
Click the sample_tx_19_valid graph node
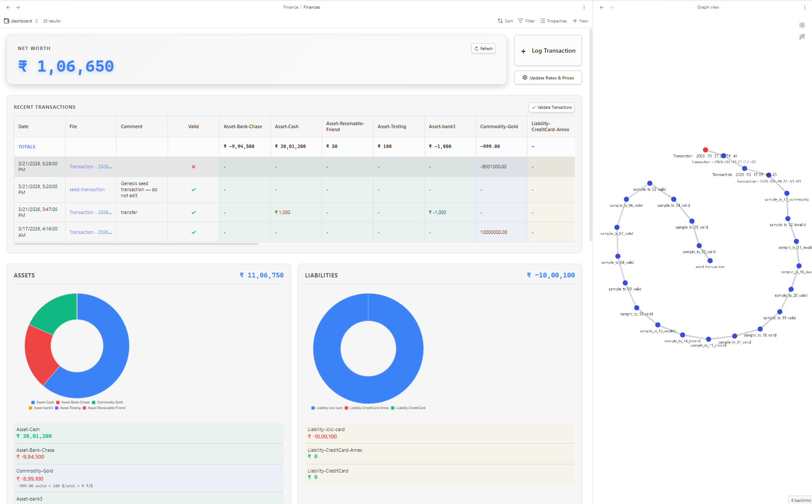click(780, 312)
